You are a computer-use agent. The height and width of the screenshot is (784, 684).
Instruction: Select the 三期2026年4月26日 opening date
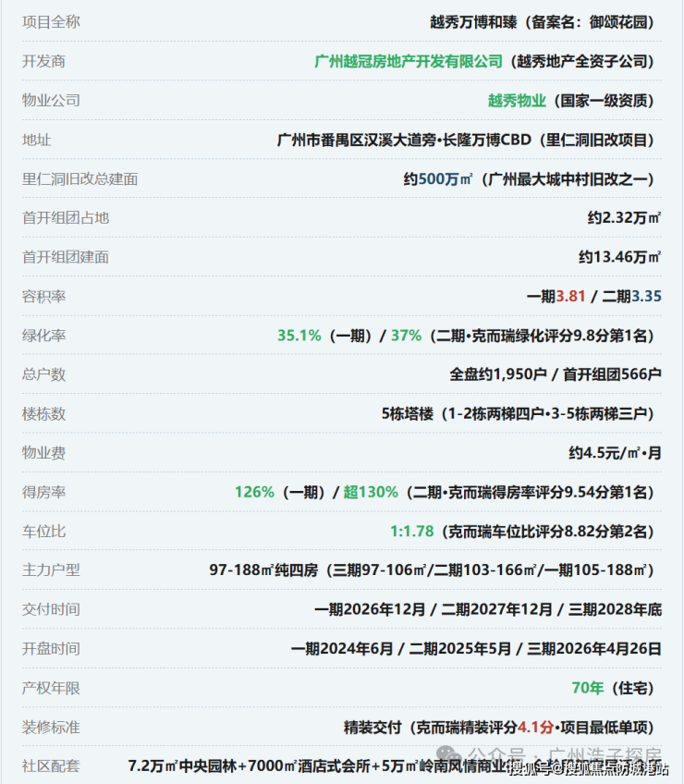[594, 649]
